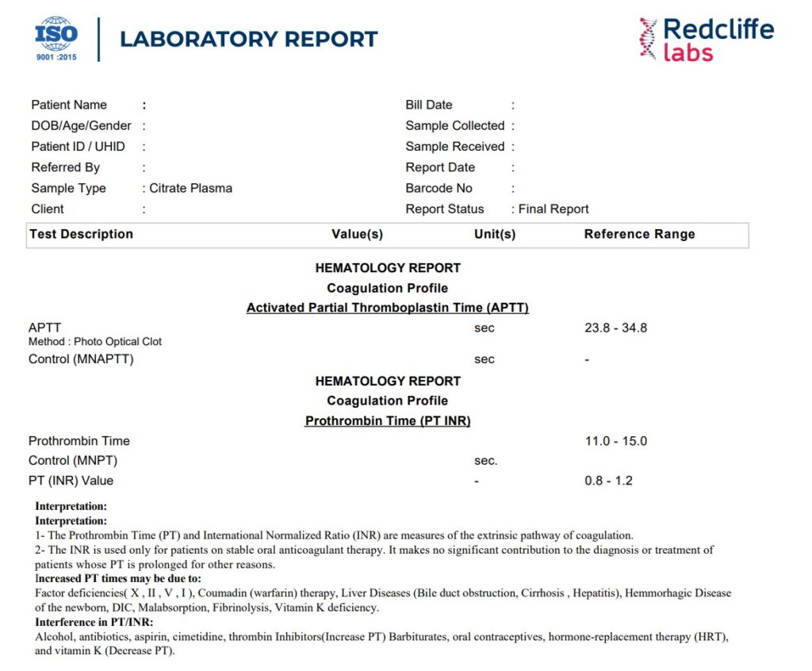Click the second HEMATOLOGY REPORT heading above Prothrombin
Screen dimensions: 812x671
[388, 381]
